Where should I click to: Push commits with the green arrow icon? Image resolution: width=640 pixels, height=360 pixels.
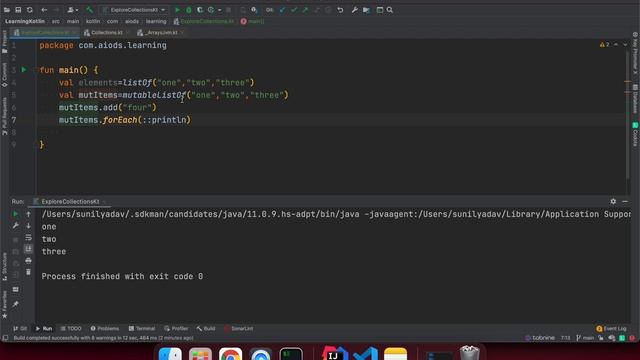tap(305, 10)
